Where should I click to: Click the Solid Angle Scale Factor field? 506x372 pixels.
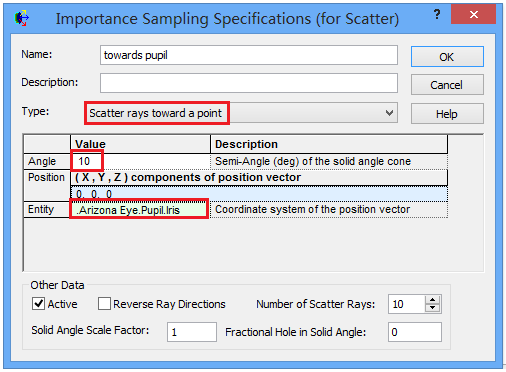192,332
